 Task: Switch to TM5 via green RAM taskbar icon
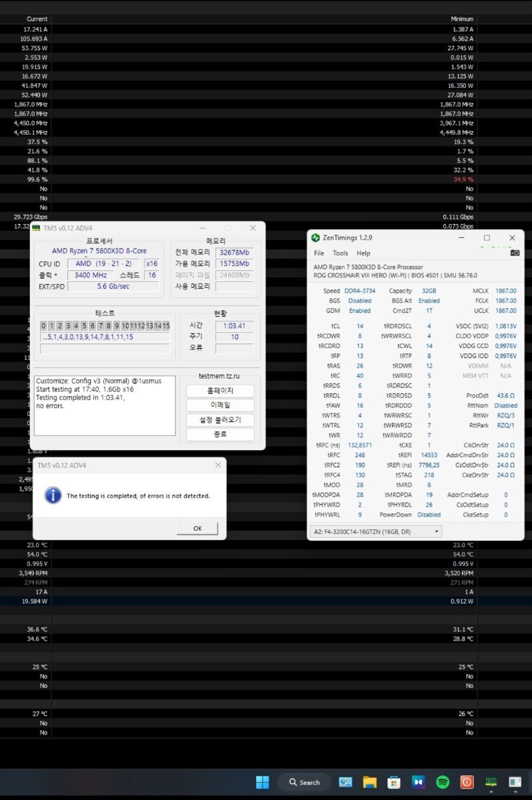point(491,782)
